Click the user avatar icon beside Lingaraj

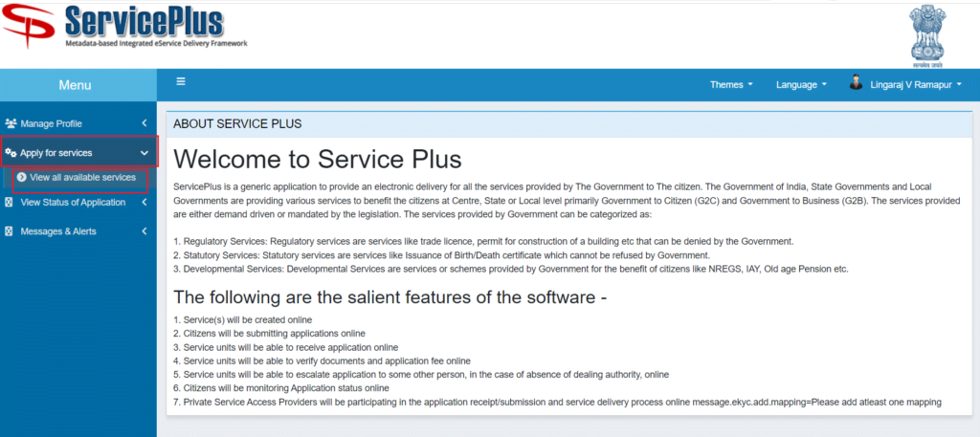856,82
